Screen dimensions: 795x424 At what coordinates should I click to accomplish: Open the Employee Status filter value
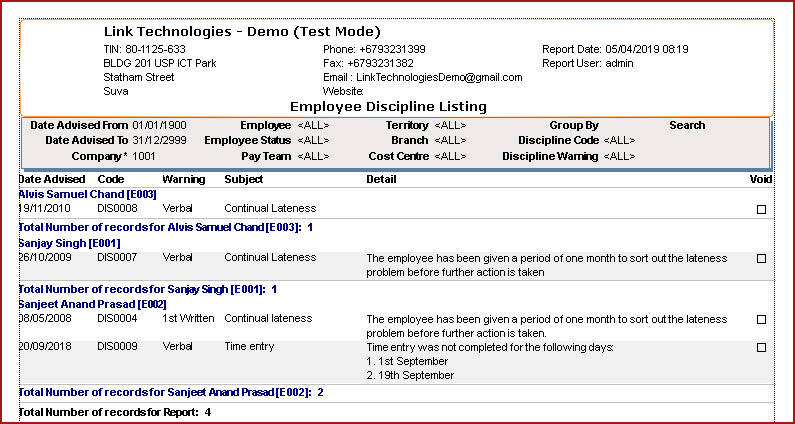coord(313,141)
